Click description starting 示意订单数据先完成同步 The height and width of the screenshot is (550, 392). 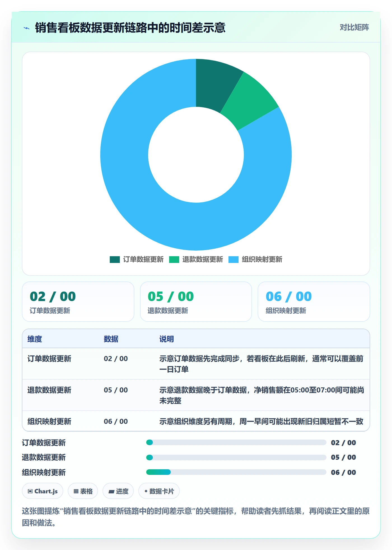point(262,364)
